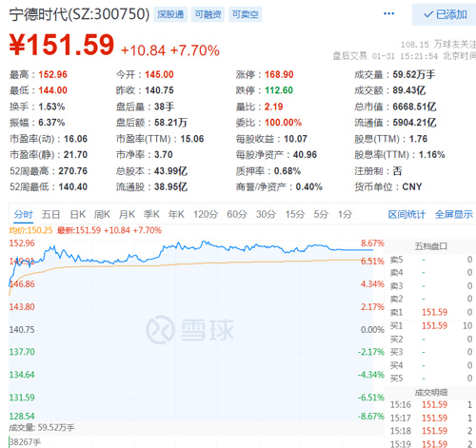
Task: Switch to the 月K chart tab
Action: click(x=127, y=215)
